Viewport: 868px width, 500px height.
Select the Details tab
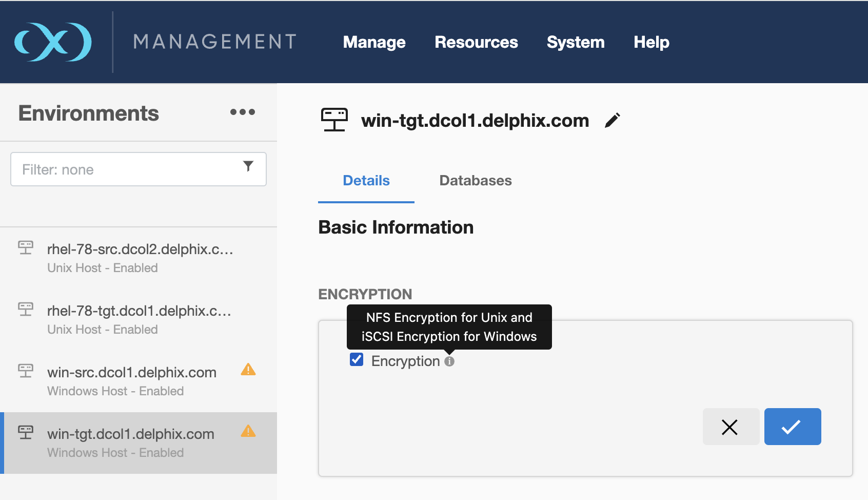click(366, 181)
